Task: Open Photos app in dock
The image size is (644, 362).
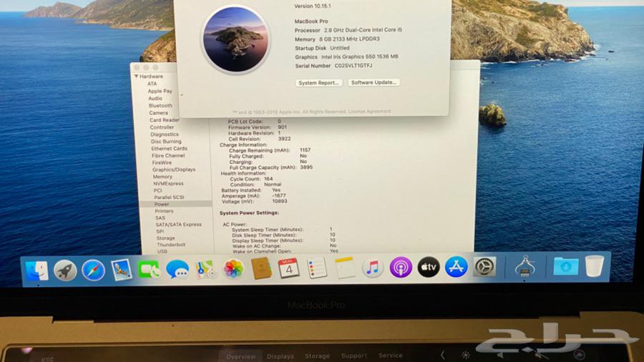Action: coord(233,269)
